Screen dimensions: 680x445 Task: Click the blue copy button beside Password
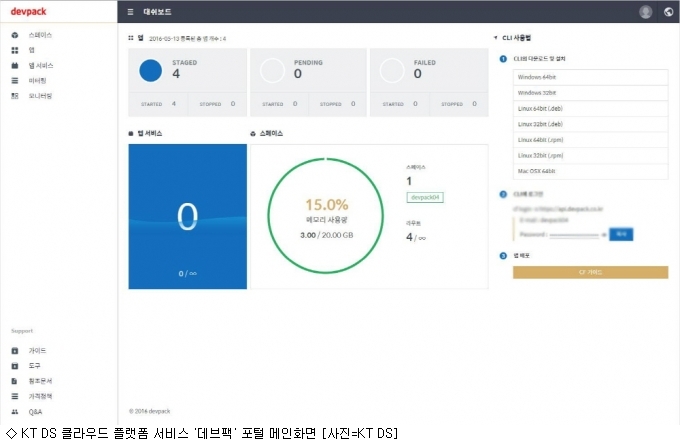click(621, 234)
